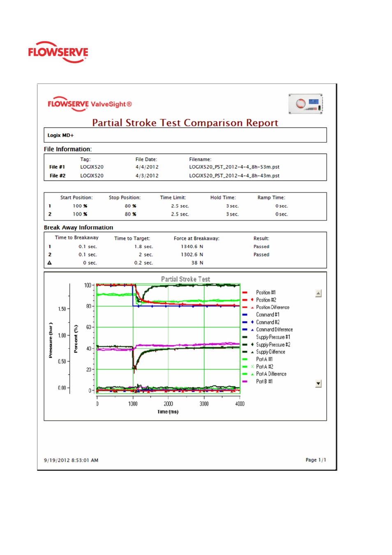Click the Time (ms) axis label
The height and width of the screenshot is (555, 392).
click(168, 412)
